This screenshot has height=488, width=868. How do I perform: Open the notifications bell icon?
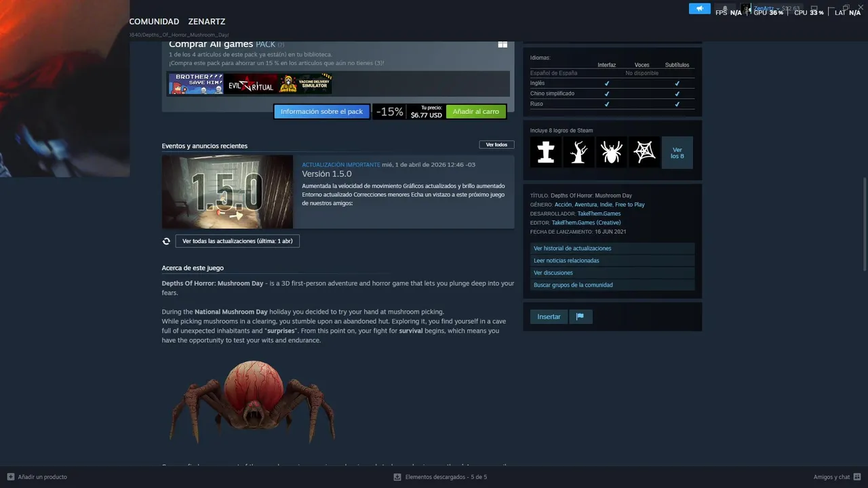click(x=725, y=9)
